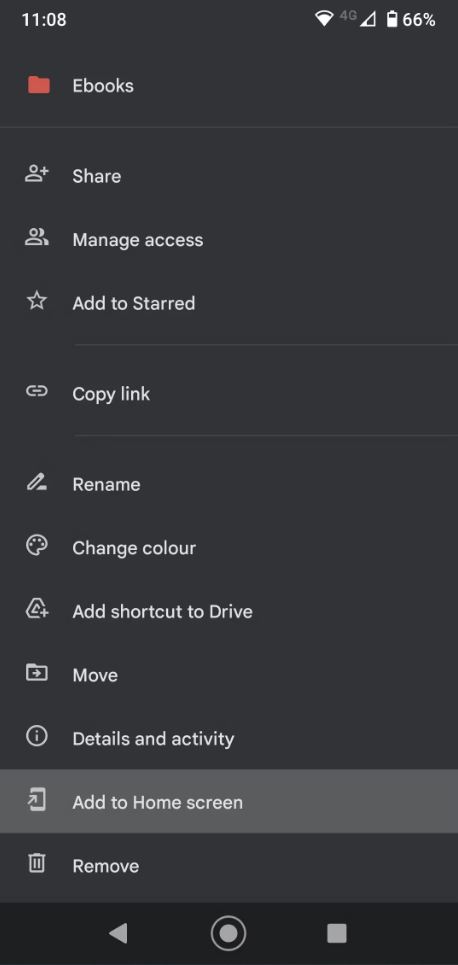Choose Details and activity option
This screenshot has height=965, width=458.
(229, 739)
